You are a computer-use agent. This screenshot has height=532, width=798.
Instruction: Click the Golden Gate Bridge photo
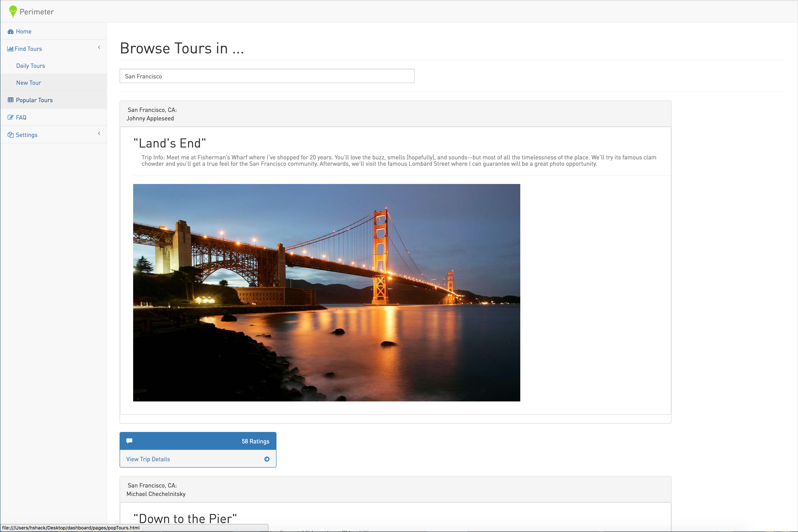click(326, 292)
